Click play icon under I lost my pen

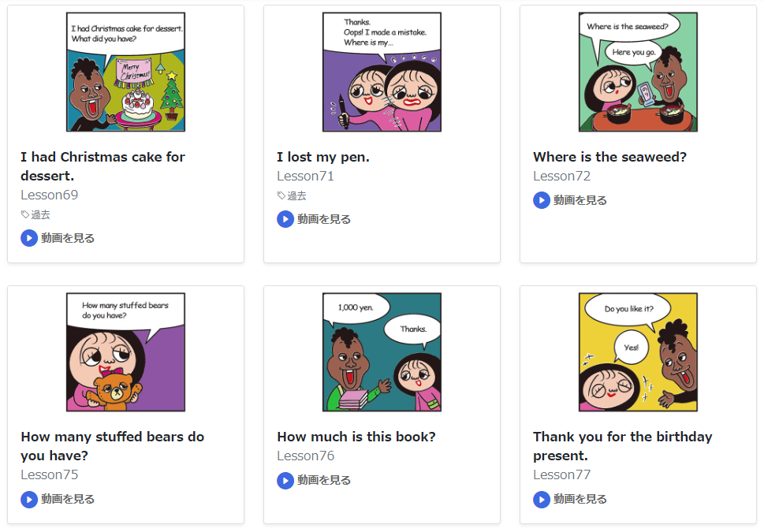tap(285, 219)
